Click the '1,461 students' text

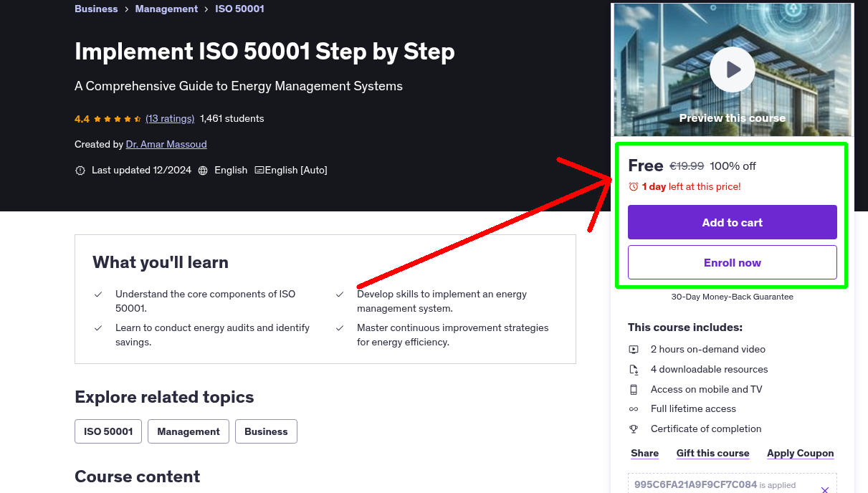[x=232, y=118]
